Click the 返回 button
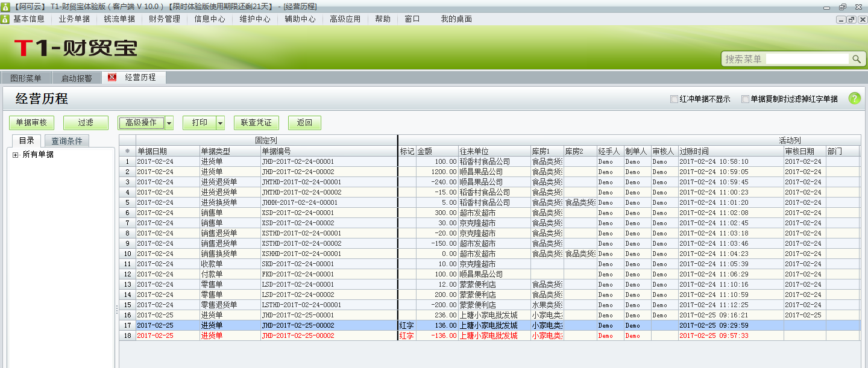Viewport: 868px width, 368px height. click(304, 122)
